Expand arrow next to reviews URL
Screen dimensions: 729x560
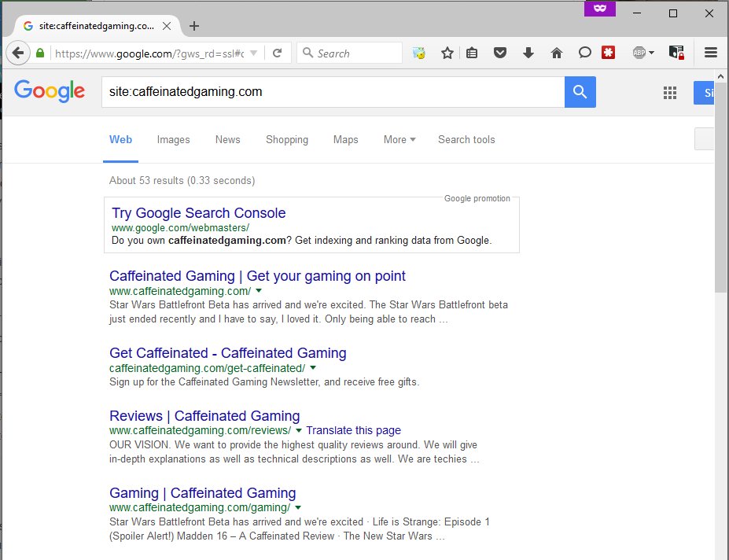pyautogui.click(x=299, y=430)
